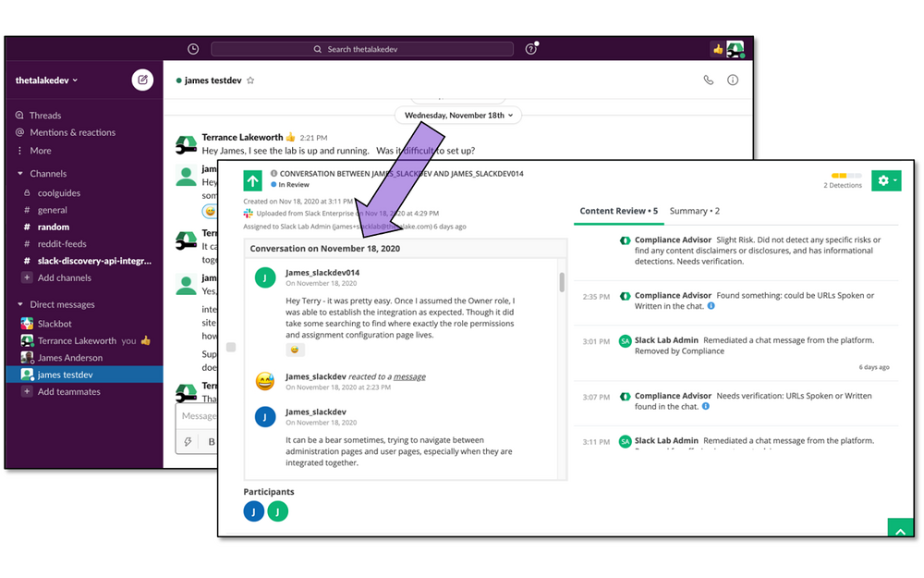Start a call with the phone icon
Viewport: 924px width, 578px height.
coord(709,80)
